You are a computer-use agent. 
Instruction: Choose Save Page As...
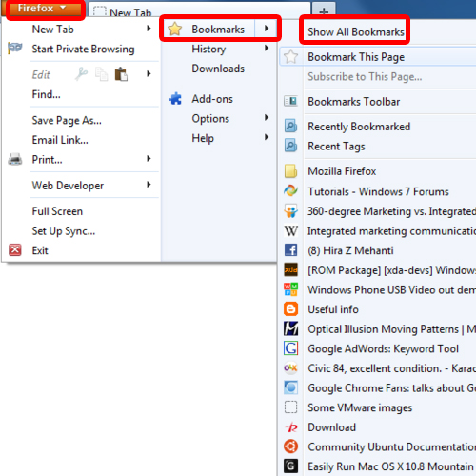pos(67,121)
